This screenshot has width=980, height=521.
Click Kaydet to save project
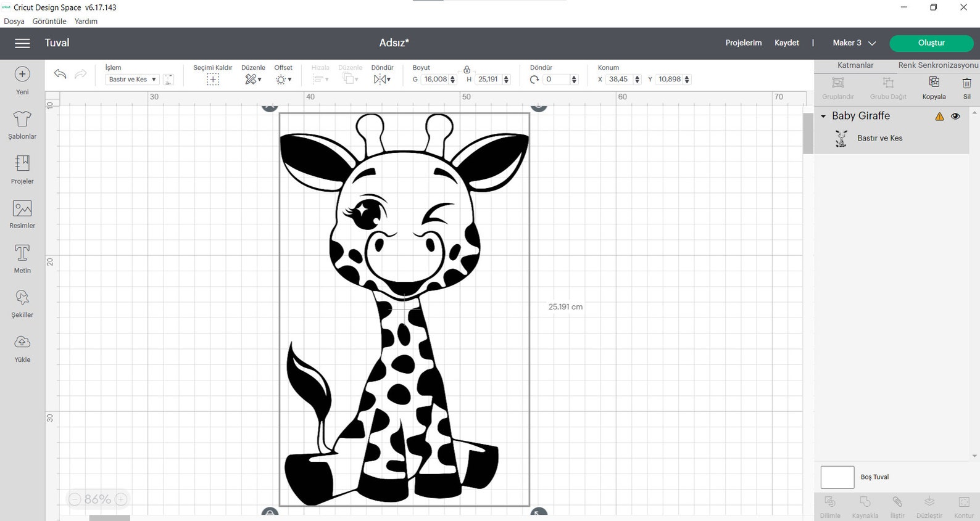[x=787, y=43]
